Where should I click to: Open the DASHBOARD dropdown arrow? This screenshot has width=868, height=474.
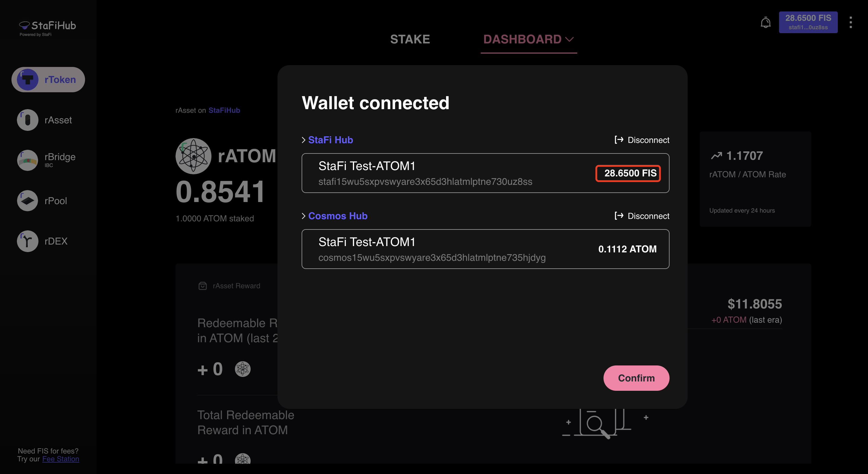tap(569, 39)
